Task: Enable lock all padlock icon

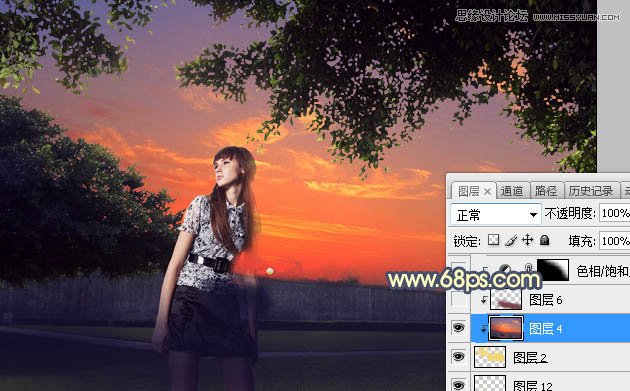Action: pyautogui.click(x=544, y=240)
